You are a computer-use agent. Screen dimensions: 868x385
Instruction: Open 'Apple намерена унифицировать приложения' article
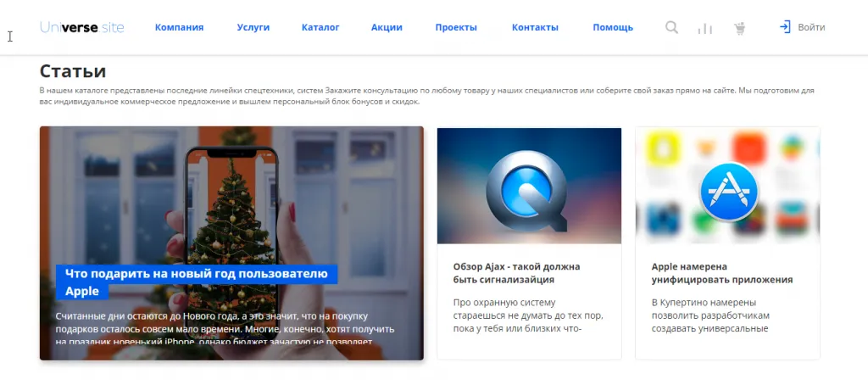722,273
